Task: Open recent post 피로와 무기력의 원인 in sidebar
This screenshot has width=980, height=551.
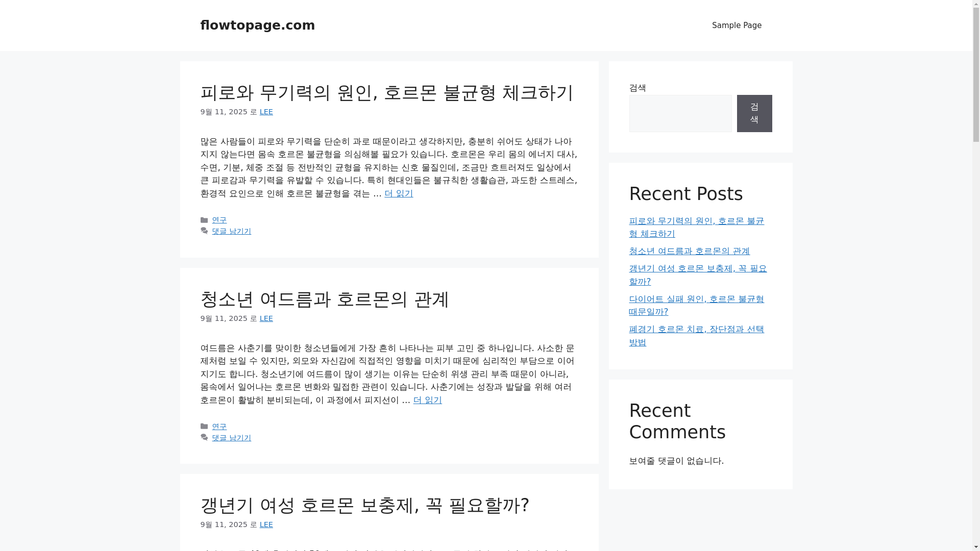Action: 696,228
